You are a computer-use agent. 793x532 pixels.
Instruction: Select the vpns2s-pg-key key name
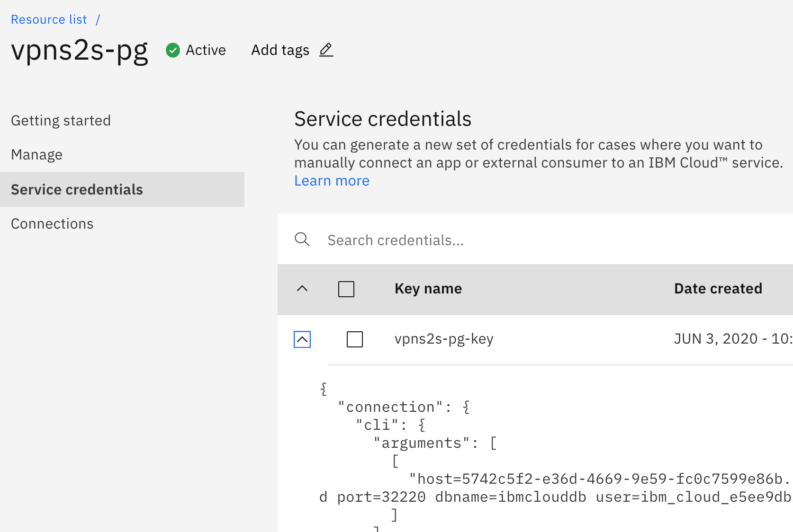[444, 339]
